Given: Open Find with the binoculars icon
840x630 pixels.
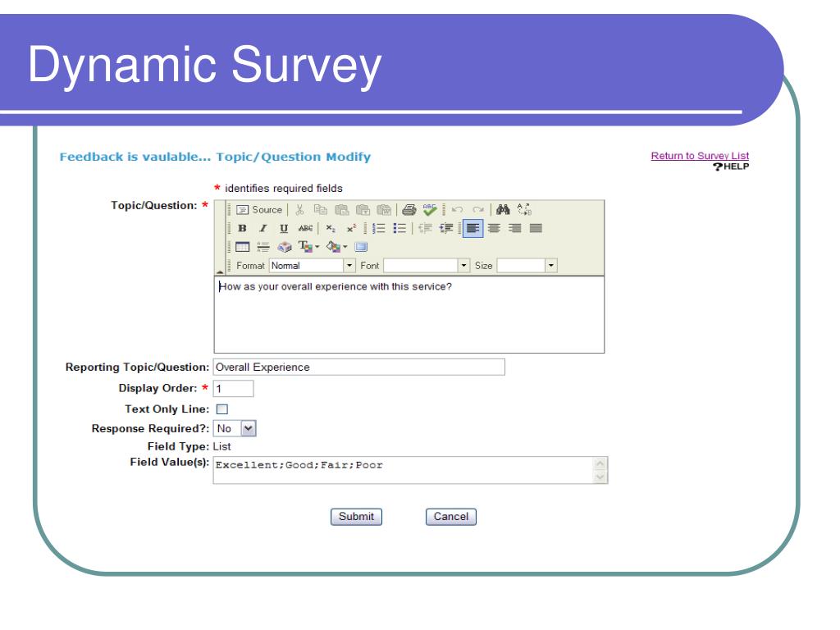Looking at the screenshot, I should click(x=503, y=209).
